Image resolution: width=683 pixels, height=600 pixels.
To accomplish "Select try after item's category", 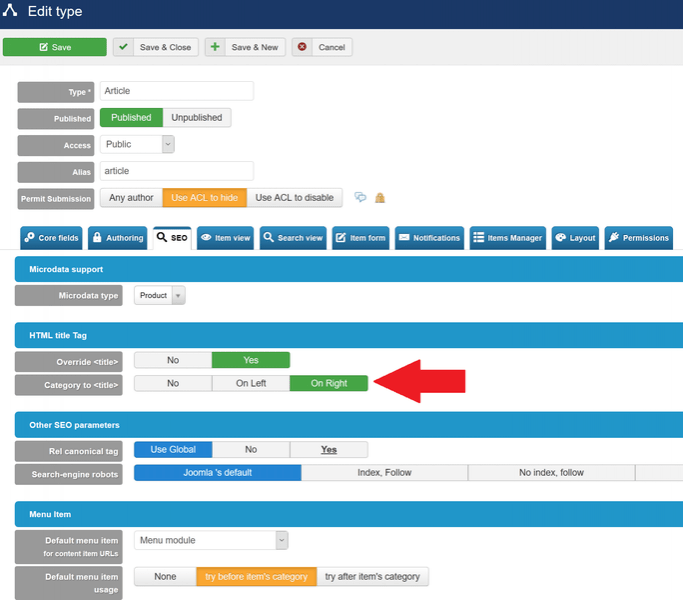I will 372,577.
